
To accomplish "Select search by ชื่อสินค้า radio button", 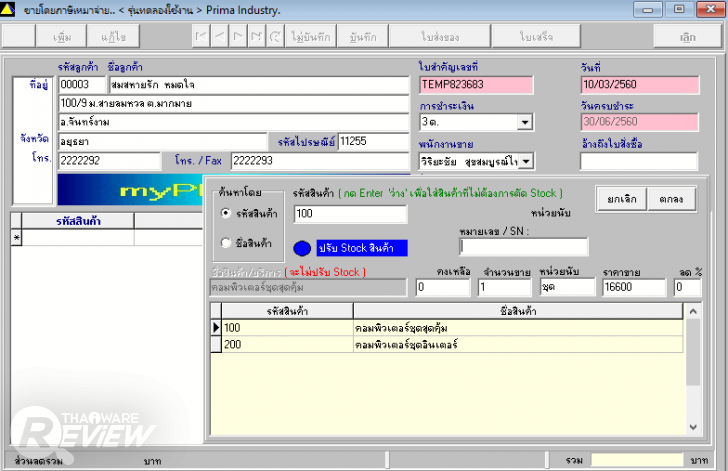I will [226, 242].
